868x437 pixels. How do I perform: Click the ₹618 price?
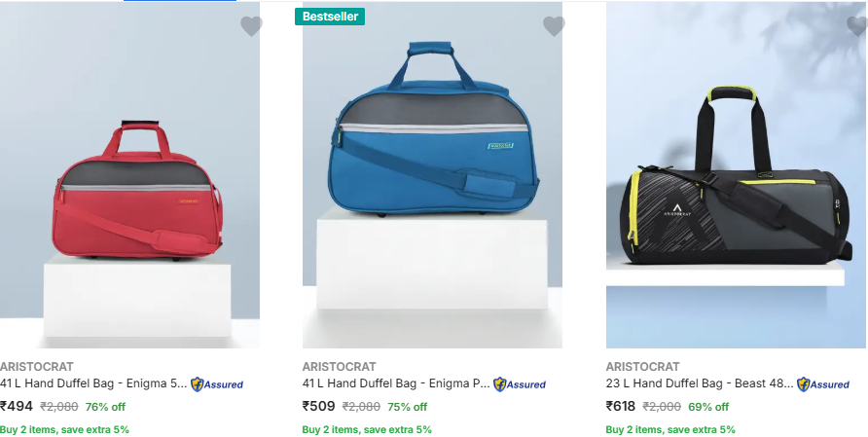pos(621,406)
